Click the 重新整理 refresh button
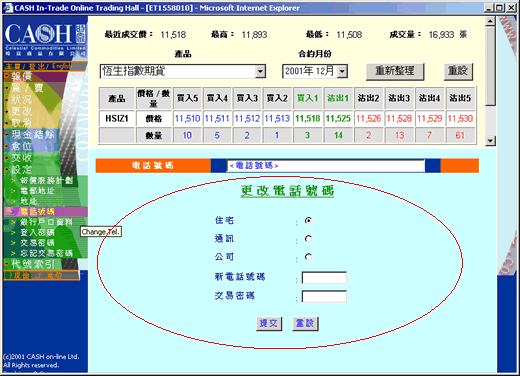The height and width of the screenshot is (376, 520). 395,71
